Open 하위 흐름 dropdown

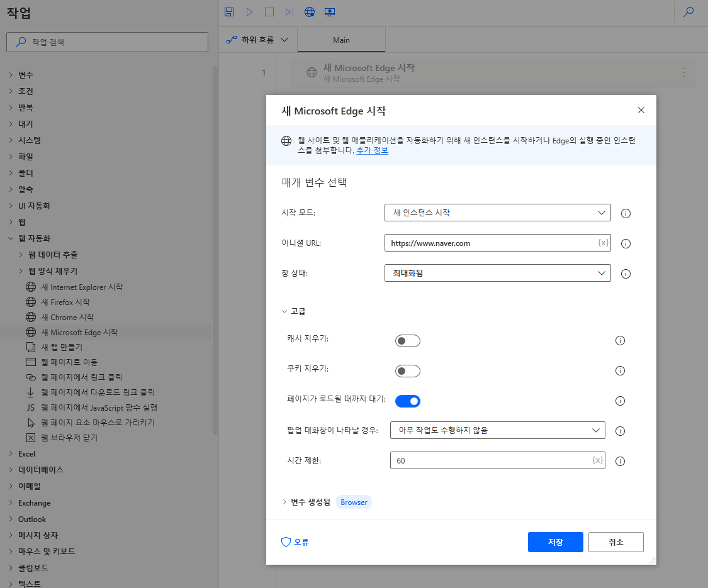257,40
